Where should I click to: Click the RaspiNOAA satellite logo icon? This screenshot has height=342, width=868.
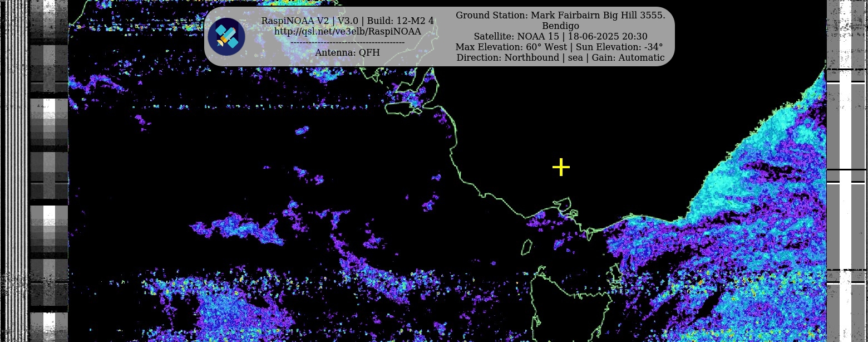226,37
